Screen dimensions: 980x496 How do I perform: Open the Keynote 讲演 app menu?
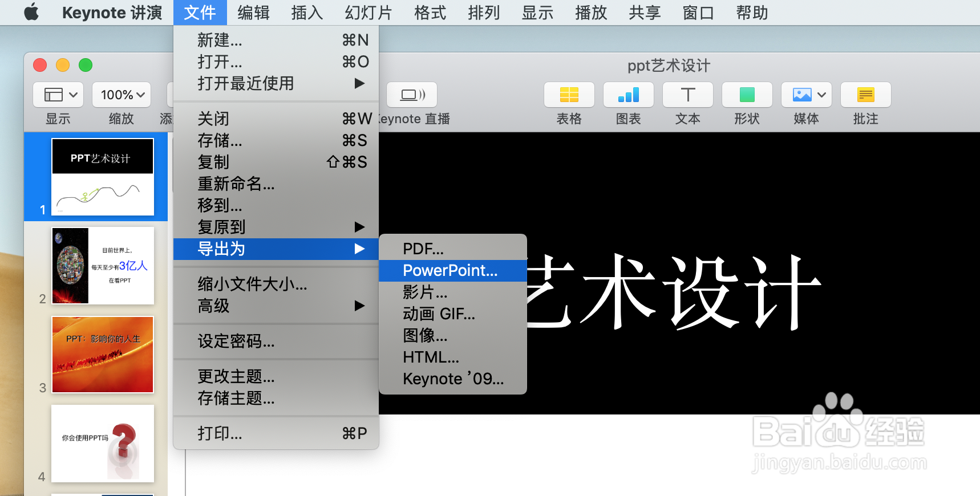(x=112, y=13)
